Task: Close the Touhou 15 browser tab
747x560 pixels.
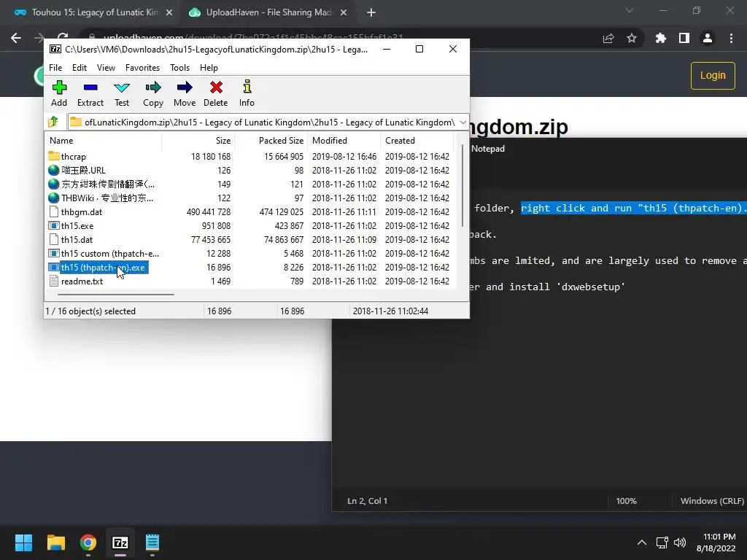Action: pos(169,13)
